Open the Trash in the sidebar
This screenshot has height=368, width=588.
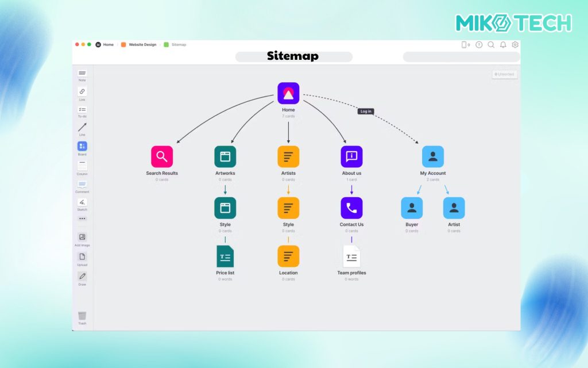click(82, 316)
